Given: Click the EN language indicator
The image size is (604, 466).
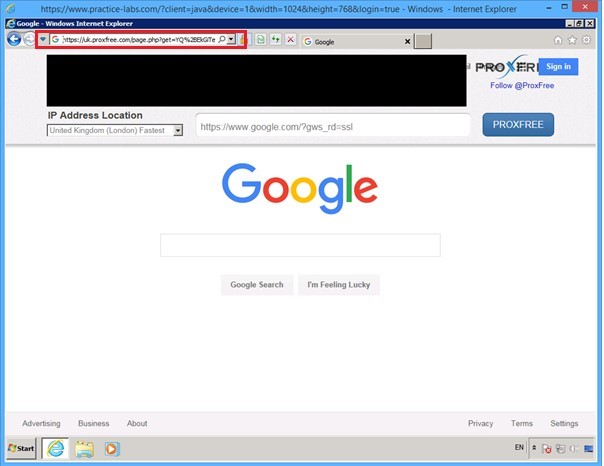Looking at the screenshot, I should point(519,447).
